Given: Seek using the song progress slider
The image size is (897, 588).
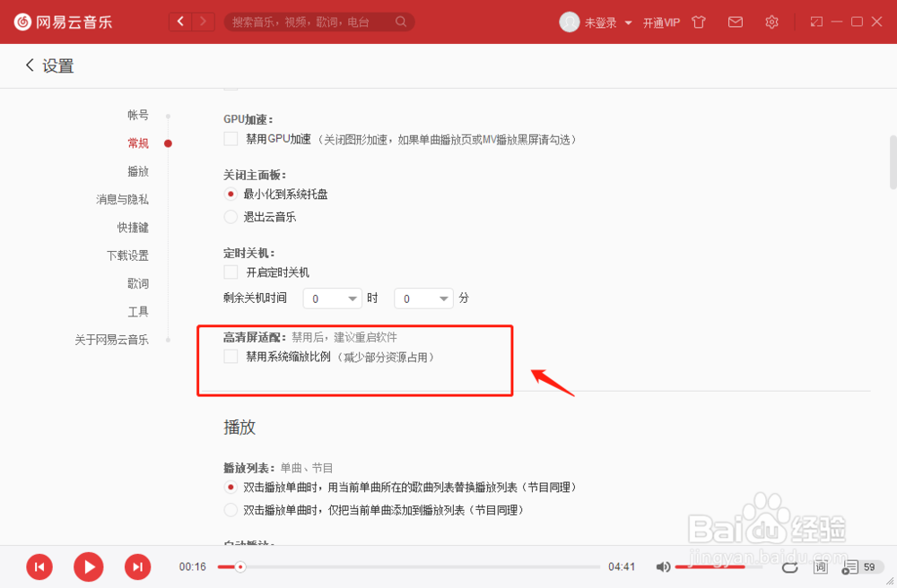Looking at the screenshot, I should click(x=408, y=566).
